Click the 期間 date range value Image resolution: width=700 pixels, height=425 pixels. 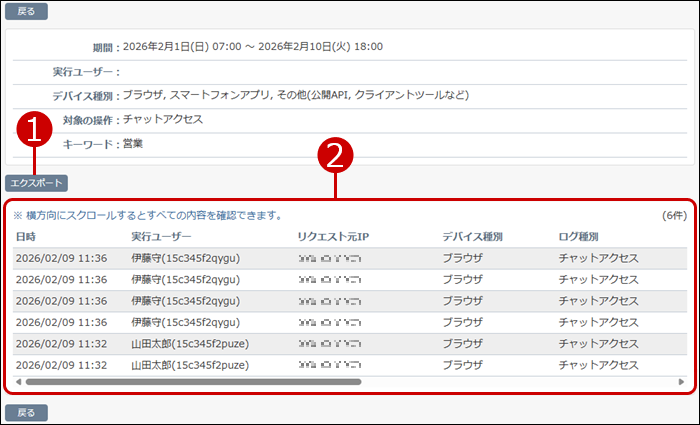click(252, 46)
